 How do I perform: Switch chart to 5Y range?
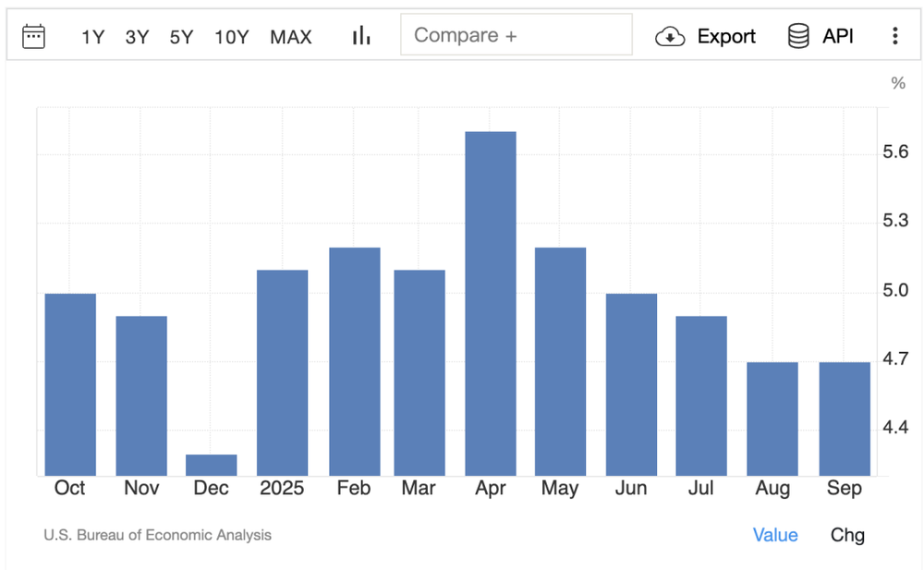point(181,37)
